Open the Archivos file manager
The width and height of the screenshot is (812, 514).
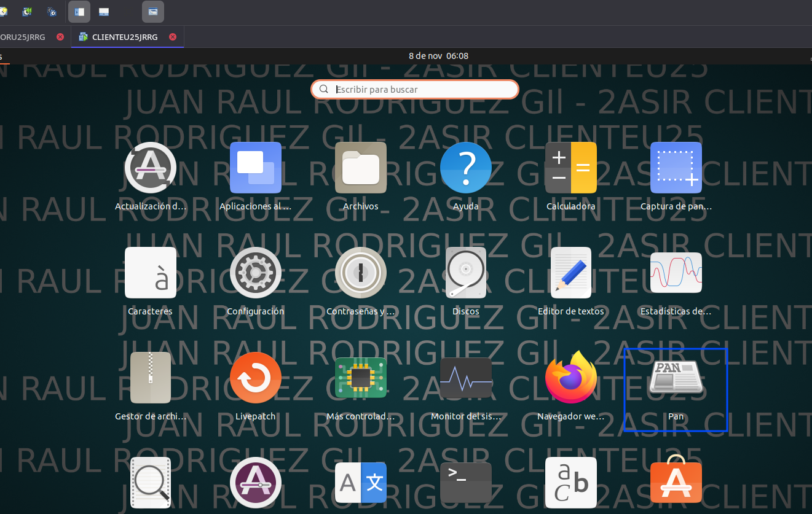361,168
